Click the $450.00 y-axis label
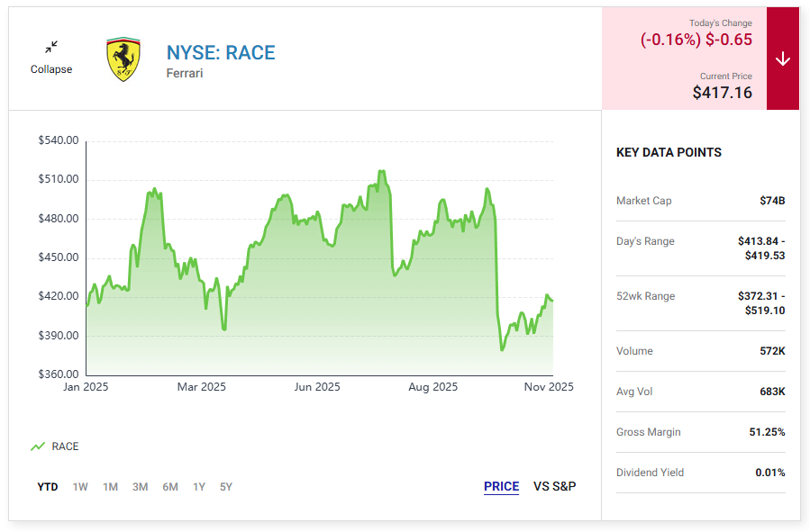The image size is (810, 532). 59,257
